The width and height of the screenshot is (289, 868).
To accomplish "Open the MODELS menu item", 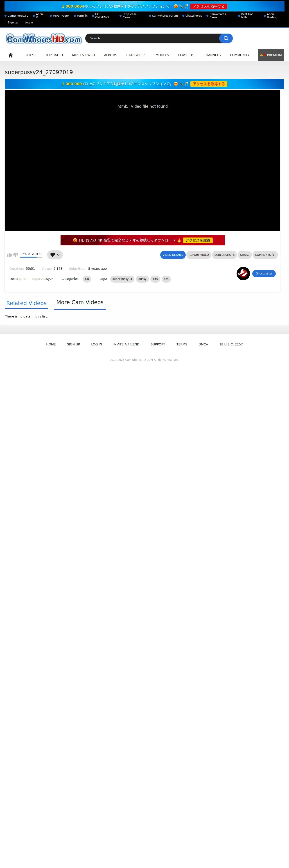I will point(162,55).
